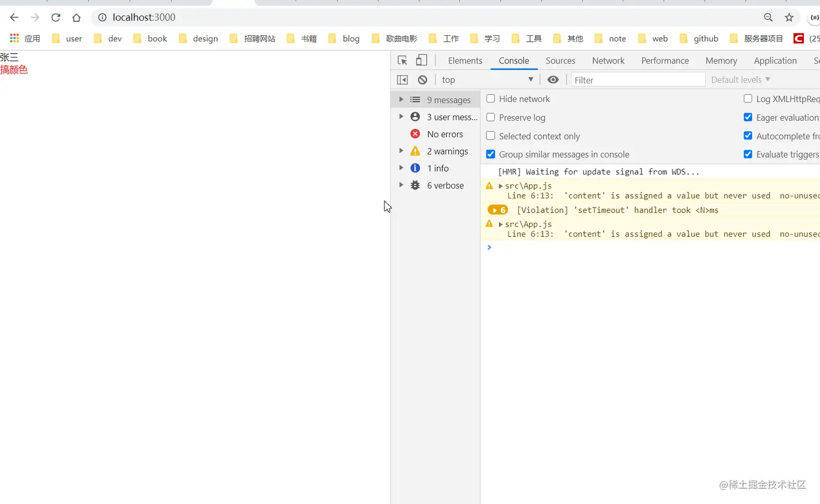Open the 书籍 bookmarks folder
The image size is (820, 504).
pyautogui.click(x=302, y=38)
